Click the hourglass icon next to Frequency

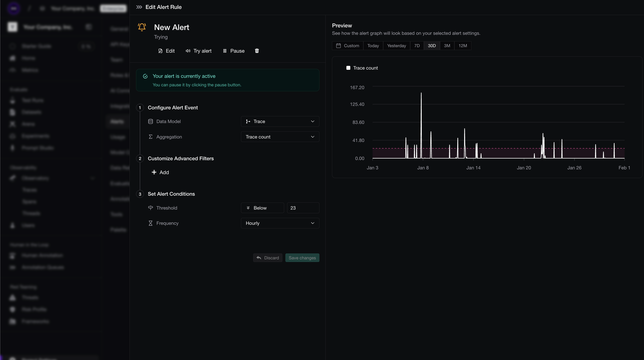click(x=150, y=223)
